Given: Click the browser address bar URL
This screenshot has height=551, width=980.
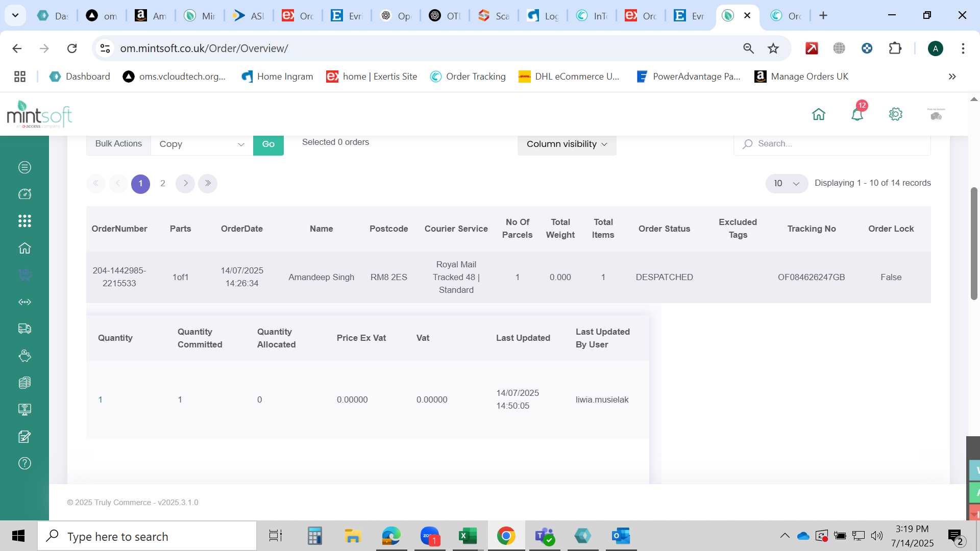Looking at the screenshot, I should tap(204, 48).
